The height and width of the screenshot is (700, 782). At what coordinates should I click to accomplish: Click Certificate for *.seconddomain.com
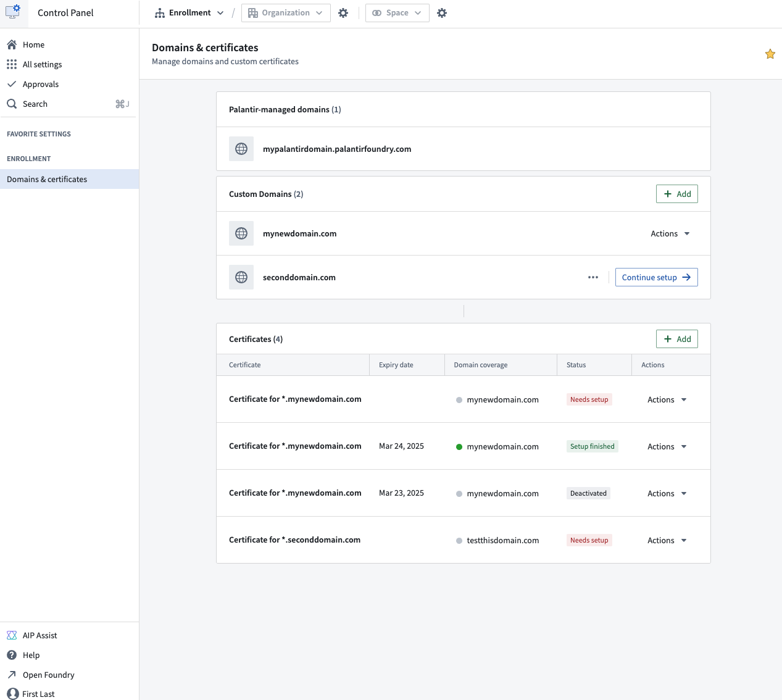coord(294,540)
